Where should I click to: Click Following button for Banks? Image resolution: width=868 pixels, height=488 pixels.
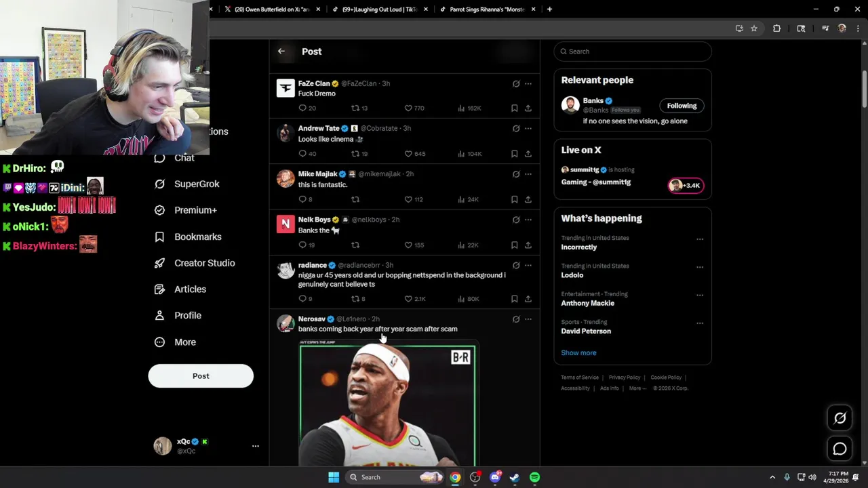(x=682, y=106)
